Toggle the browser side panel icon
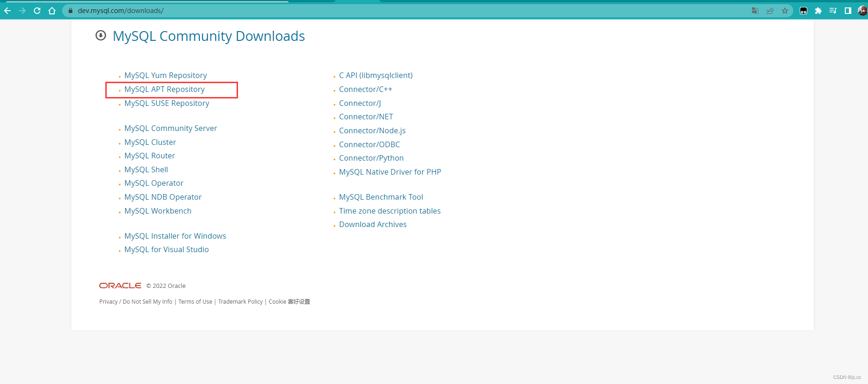This screenshot has height=384, width=868. [x=848, y=11]
